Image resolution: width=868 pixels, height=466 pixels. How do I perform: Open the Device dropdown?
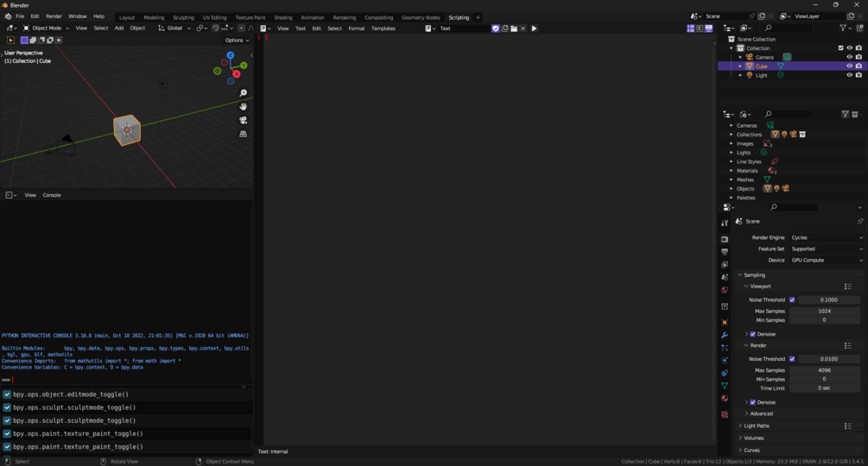[827, 261]
